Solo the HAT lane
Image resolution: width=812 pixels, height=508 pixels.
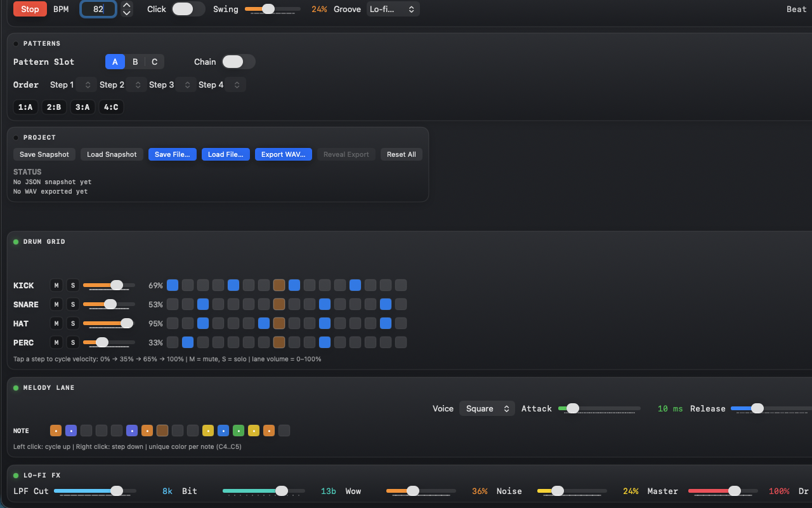click(73, 323)
